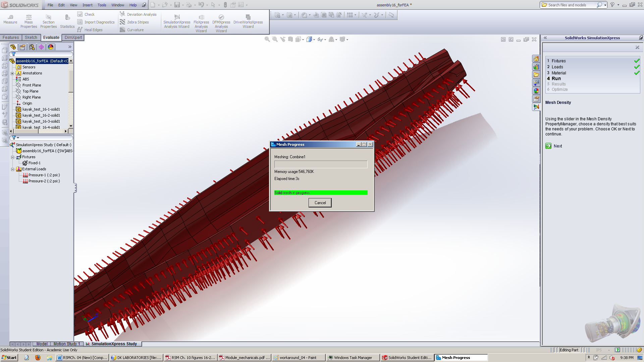Open Design Library task pane
The width and height of the screenshot is (644, 362).
pyautogui.click(x=536, y=67)
